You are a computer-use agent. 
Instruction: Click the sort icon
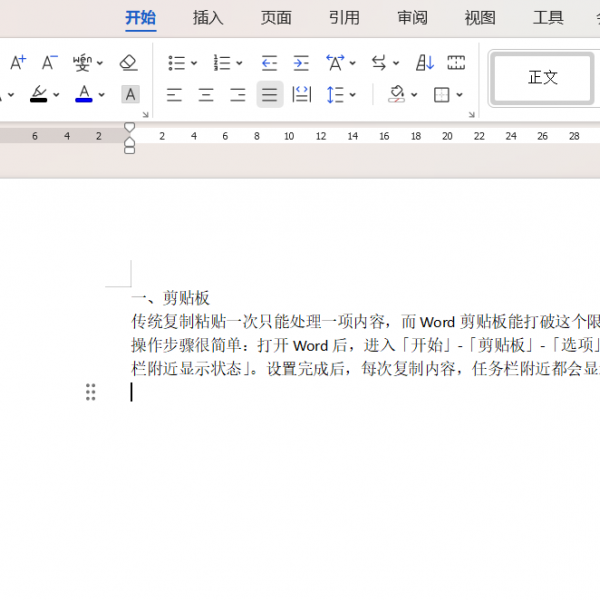(425, 63)
